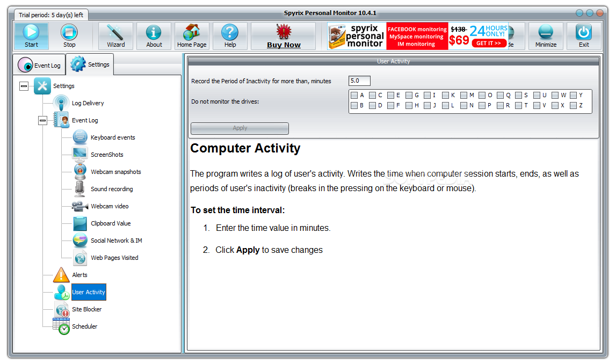Select the Alerts warning triangle icon
The width and height of the screenshot is (616, 364).
[x=61, y=275]
